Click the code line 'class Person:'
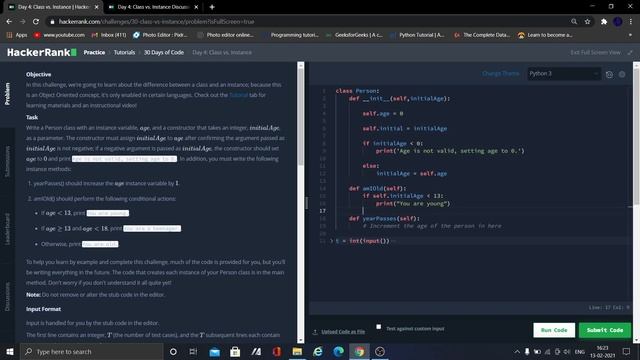This screenshot has height=360, width=640. (357, 91)
